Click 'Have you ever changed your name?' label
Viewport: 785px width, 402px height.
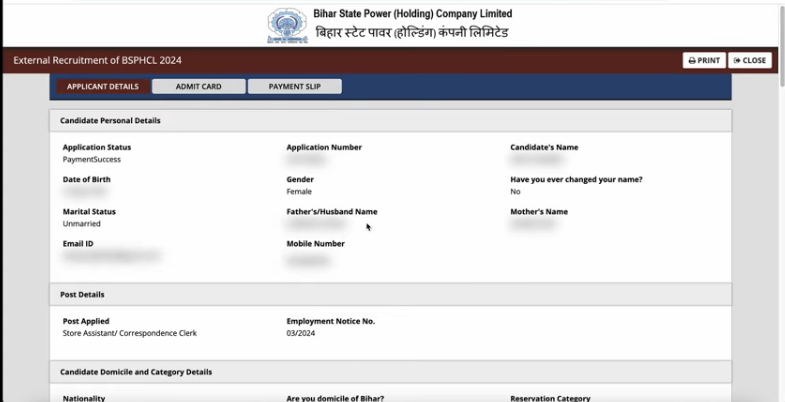(x=576, y=180)
